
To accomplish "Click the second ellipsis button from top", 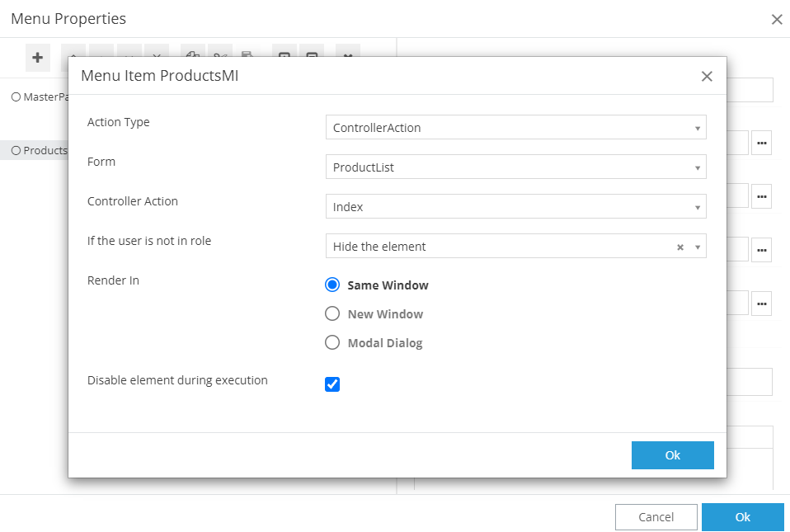I will click(x=761, y=196).
